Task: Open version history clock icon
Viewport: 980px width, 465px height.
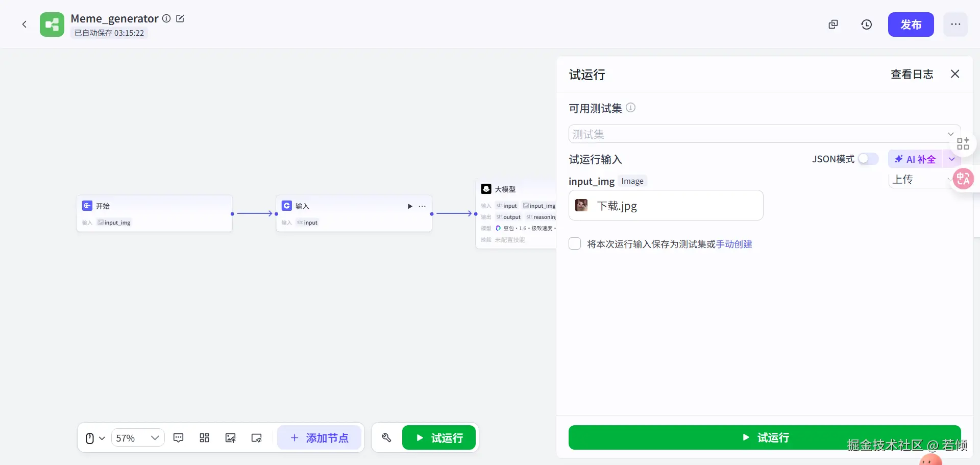Action: (x=866, y=25)
